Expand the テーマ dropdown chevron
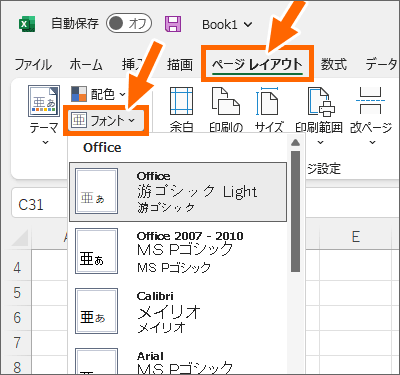400x375 pixels. 45,143
